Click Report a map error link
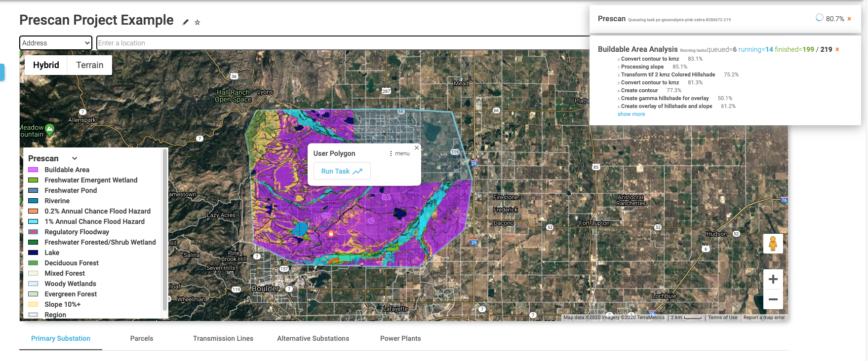This screenshot has height=361, width=868. (x=764, y=318)
